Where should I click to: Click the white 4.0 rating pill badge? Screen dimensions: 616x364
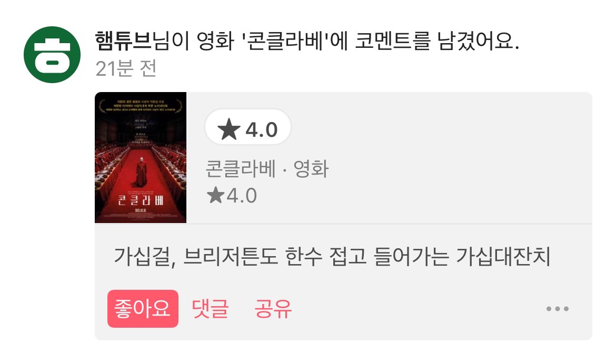248,128
